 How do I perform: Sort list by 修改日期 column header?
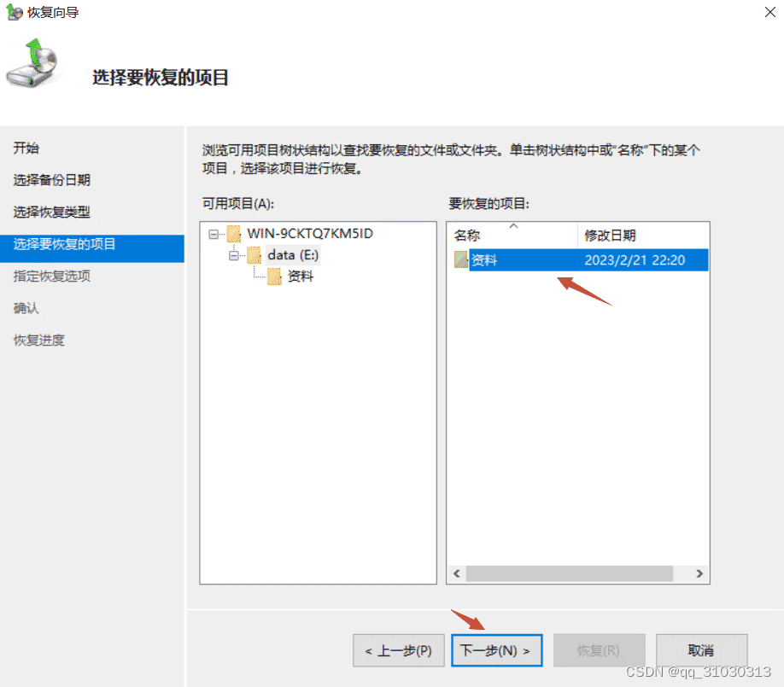pyautogui.click(x=643, y=236)
